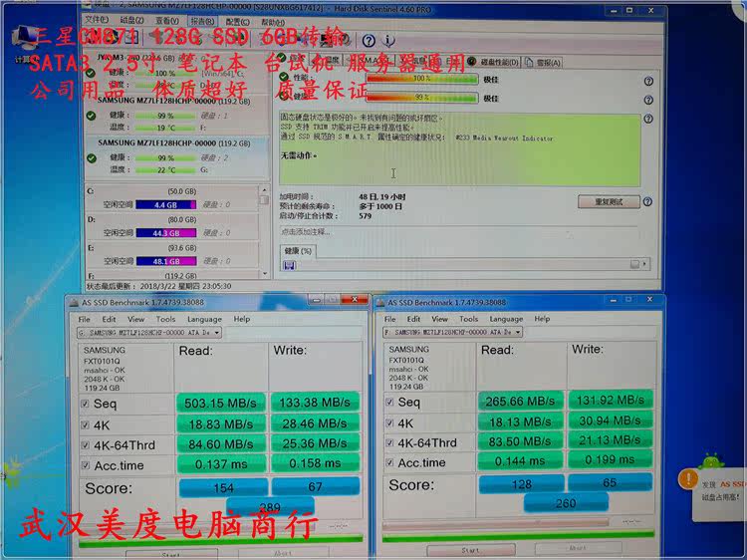The height and width of the screenshot is (560, 747).
Task: Open the View menu in left AS SSD window
Action: pyautogui.click(x=135, y=319)
